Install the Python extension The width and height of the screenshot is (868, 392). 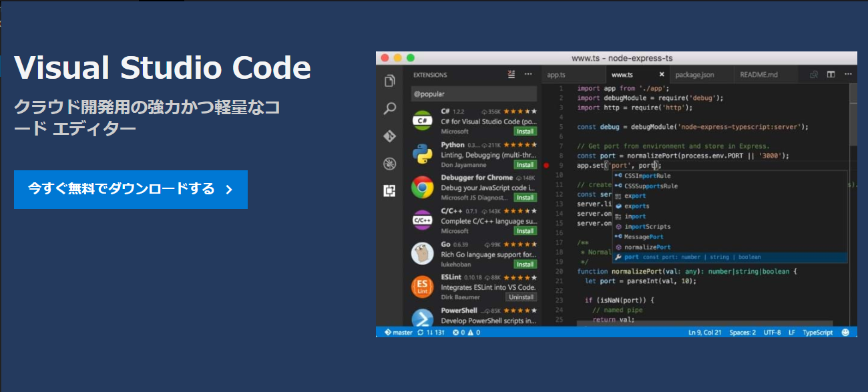point(525,165)
